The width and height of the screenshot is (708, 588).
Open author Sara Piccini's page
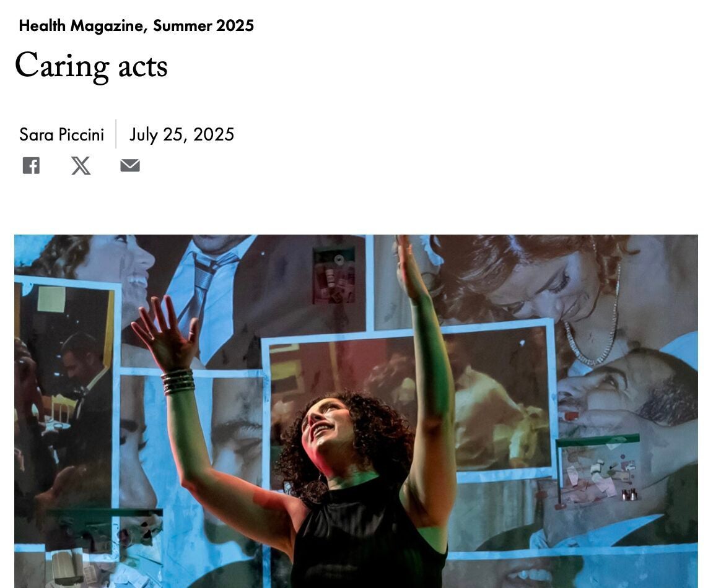(x=61, y=134)
